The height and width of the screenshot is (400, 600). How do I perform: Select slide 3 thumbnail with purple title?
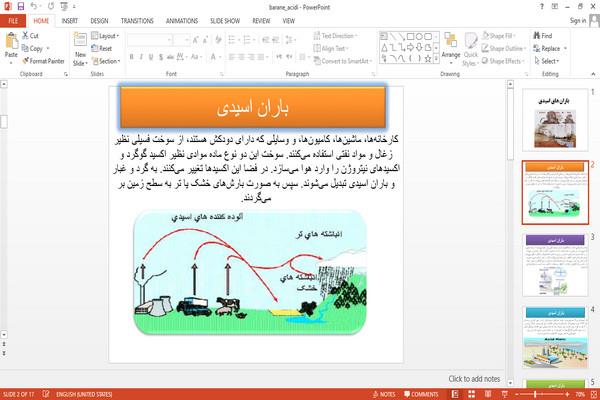[555, 264]
